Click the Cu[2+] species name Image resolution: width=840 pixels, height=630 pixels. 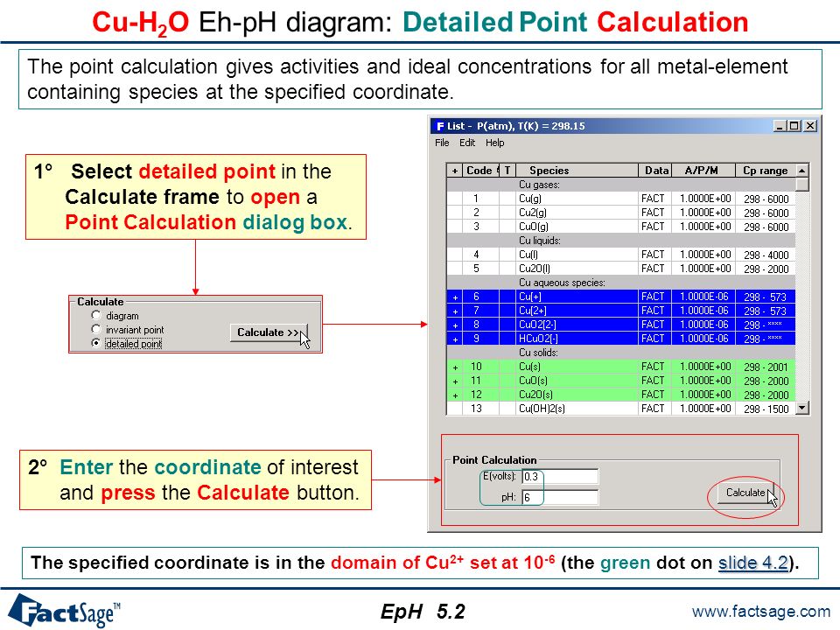[533, 311]
